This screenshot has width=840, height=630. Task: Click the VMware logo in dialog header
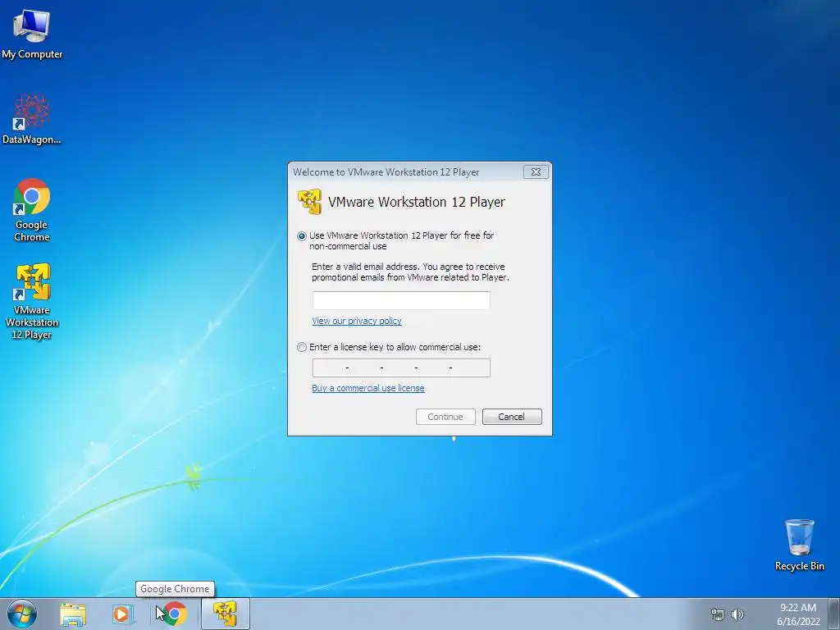click(x=309, y=202)
